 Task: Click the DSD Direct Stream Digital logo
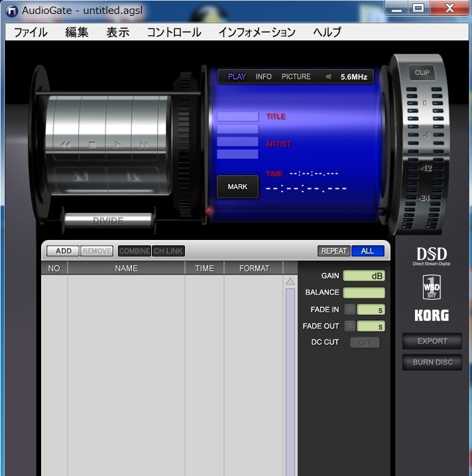pos(432,256)
